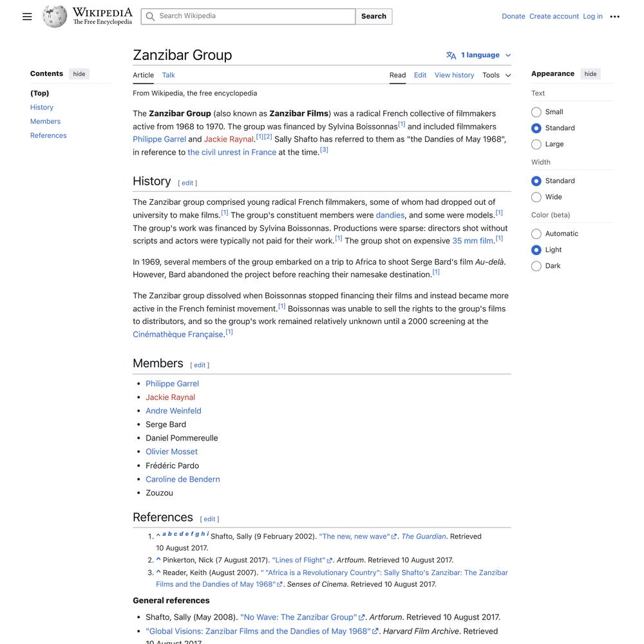The width and height of the screenshot is (644, 644).
Task: Edit the History section
Action: 187,183
